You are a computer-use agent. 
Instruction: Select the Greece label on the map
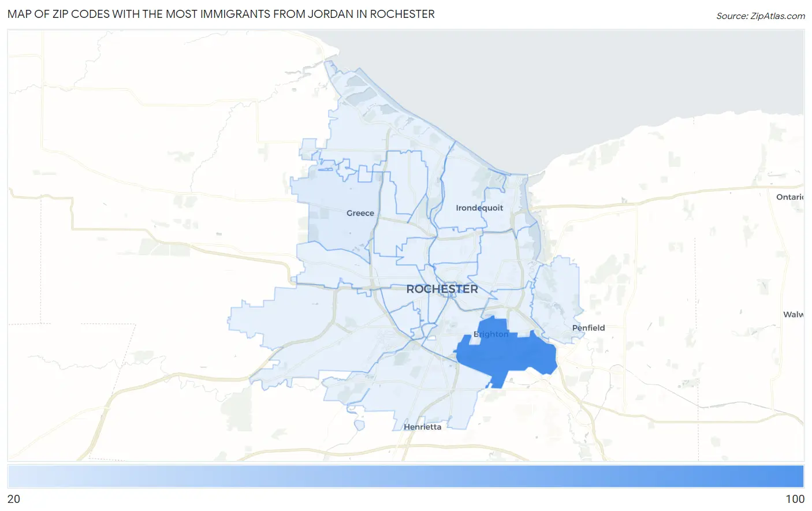tap(360, 213)
